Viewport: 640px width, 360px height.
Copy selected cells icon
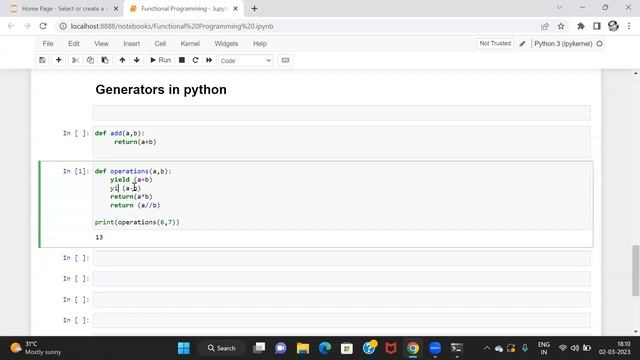[x=90, y=60]
